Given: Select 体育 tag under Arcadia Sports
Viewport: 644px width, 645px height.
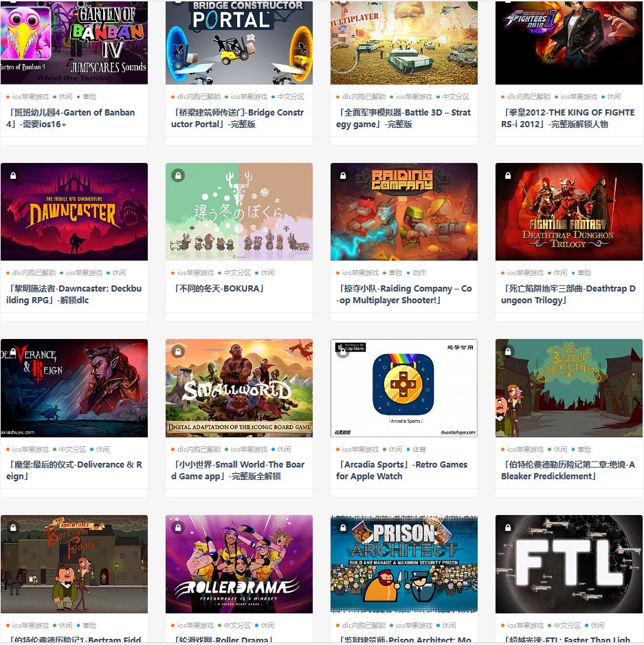Looking at the screenshot, I should click(x=419, y=449).
